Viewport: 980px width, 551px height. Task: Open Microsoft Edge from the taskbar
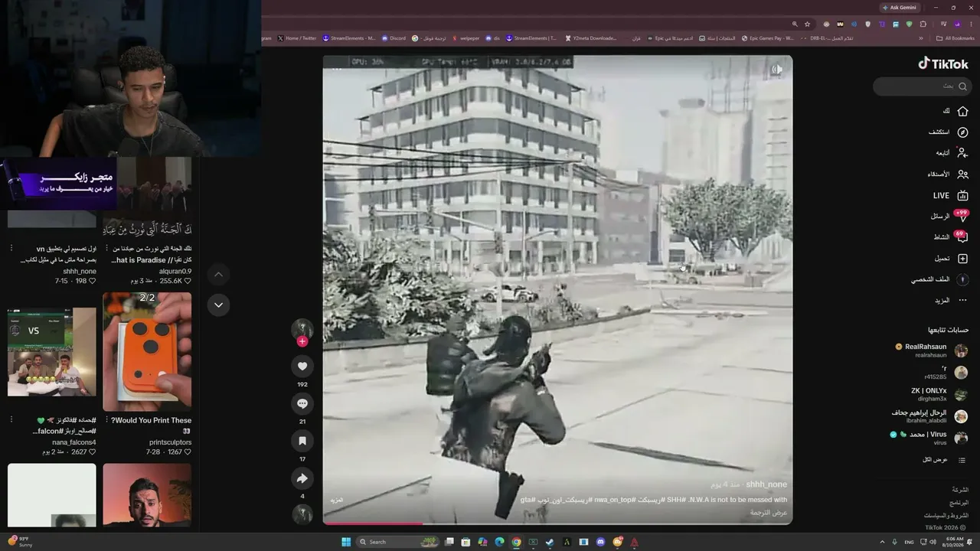(500, 542)
